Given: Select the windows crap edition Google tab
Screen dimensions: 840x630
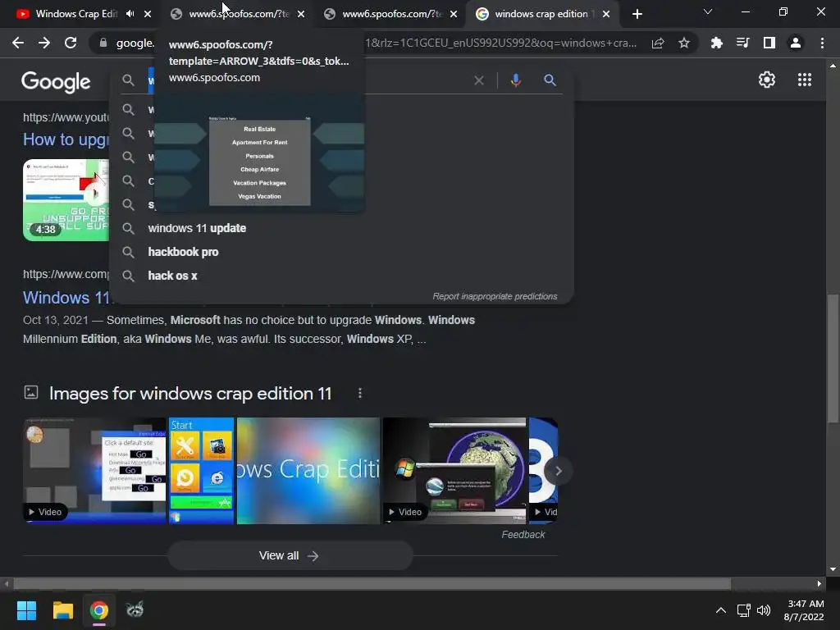Looking at the screenshot, I should tap(541, 14).
